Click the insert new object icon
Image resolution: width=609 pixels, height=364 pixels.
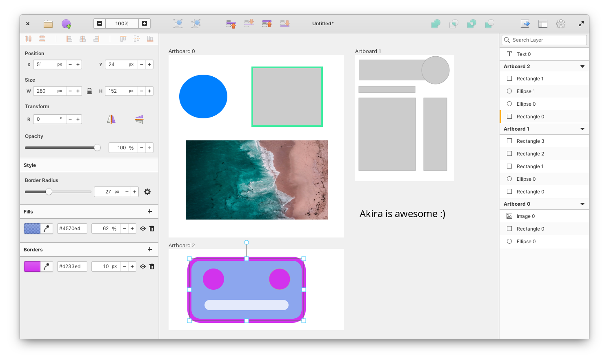pos(66,24)
